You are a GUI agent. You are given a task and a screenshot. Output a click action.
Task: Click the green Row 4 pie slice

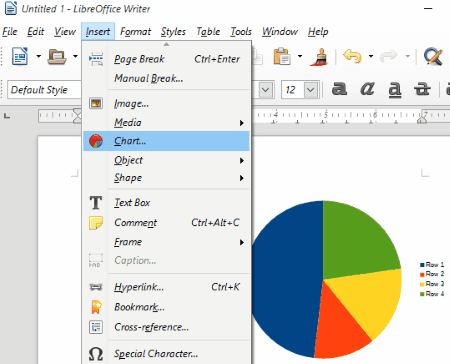click(357, 243)
